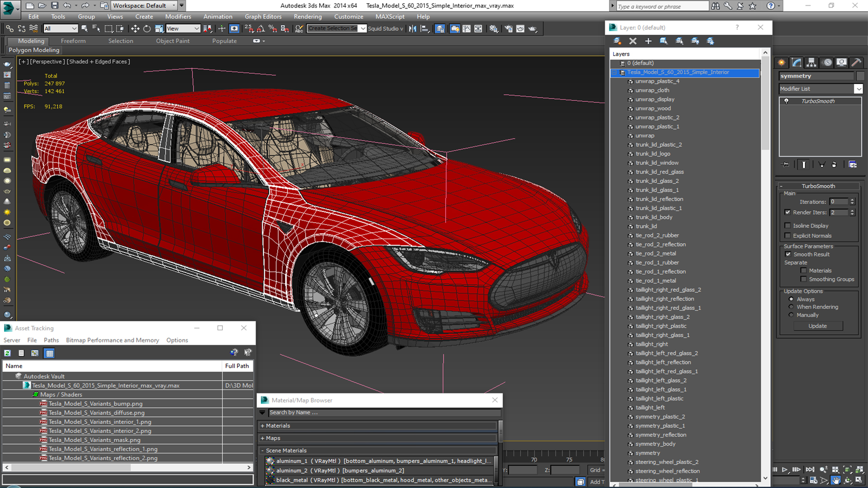Switch to the Object Paint ribbon tab
Image resolution: width=868 pixels, height=488 pixels.
point(173,41)
